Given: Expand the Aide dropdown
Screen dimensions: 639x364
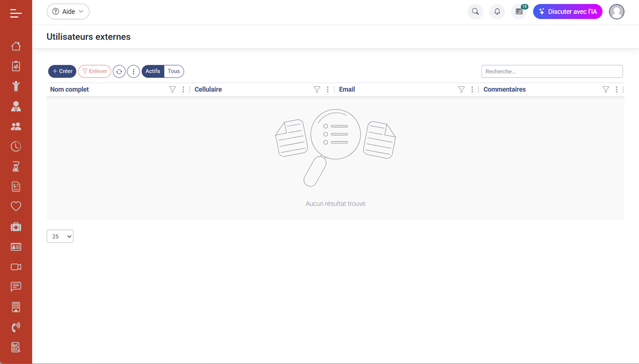Looking at the screenshot, I should [x=68, y=11].
